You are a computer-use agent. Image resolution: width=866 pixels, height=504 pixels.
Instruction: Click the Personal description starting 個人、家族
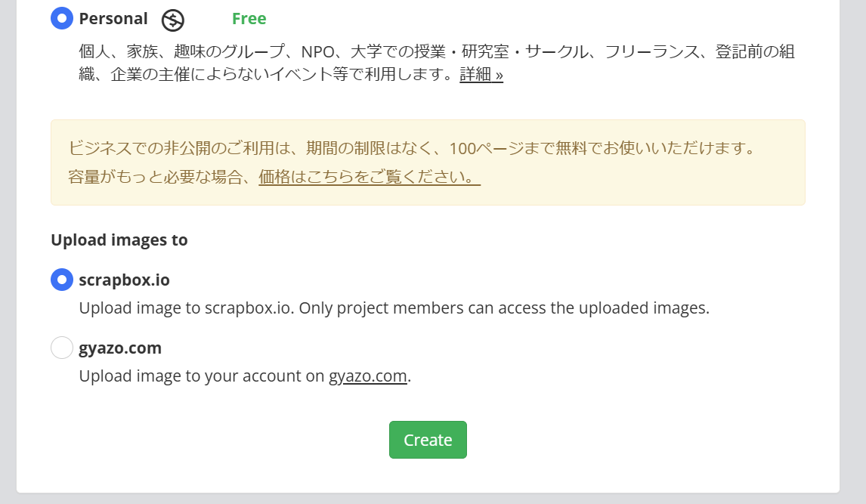(437, 63)
